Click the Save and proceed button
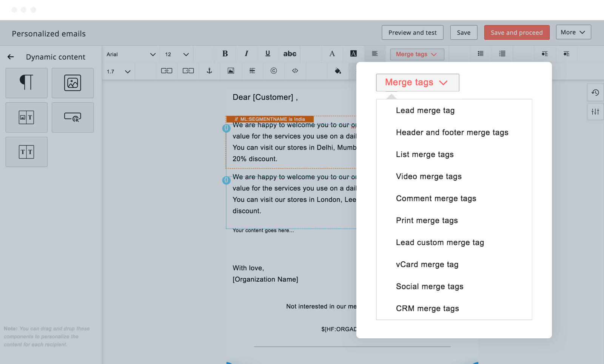Viewport: 604px width, 364px height. click(516, 32)
